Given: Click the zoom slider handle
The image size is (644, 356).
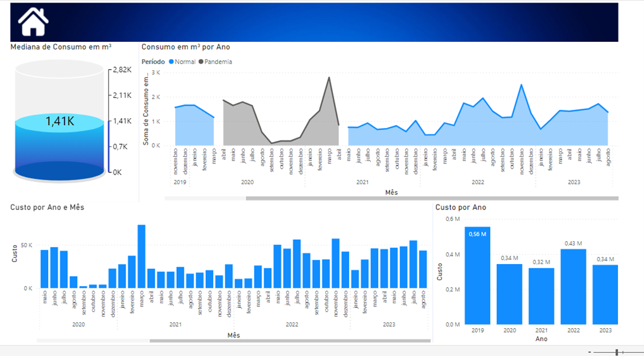Looking at the screenshot, I should (x=617, y=352).
